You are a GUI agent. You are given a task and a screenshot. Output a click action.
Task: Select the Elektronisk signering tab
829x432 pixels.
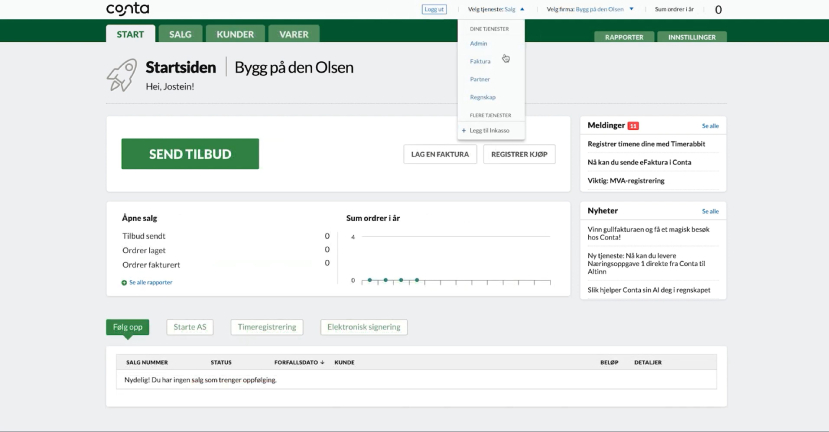click(x=364, y=327)
